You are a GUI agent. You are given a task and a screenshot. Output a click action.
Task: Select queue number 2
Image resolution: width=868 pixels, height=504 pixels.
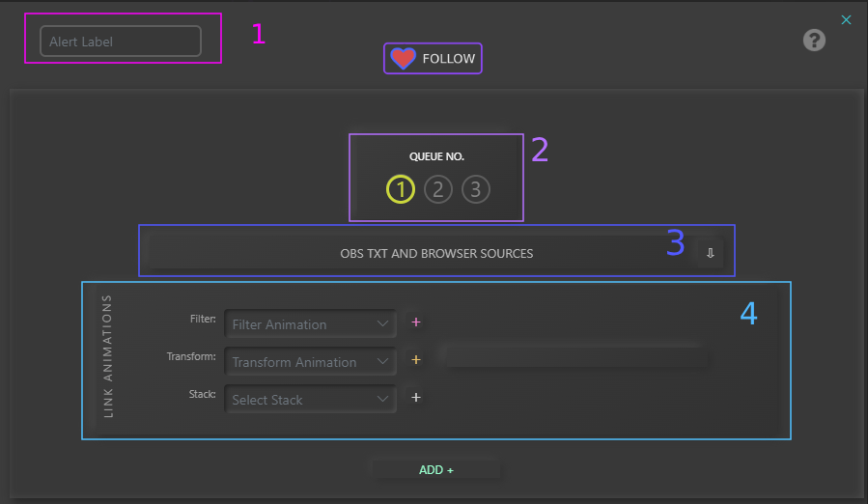coord(437,189)
